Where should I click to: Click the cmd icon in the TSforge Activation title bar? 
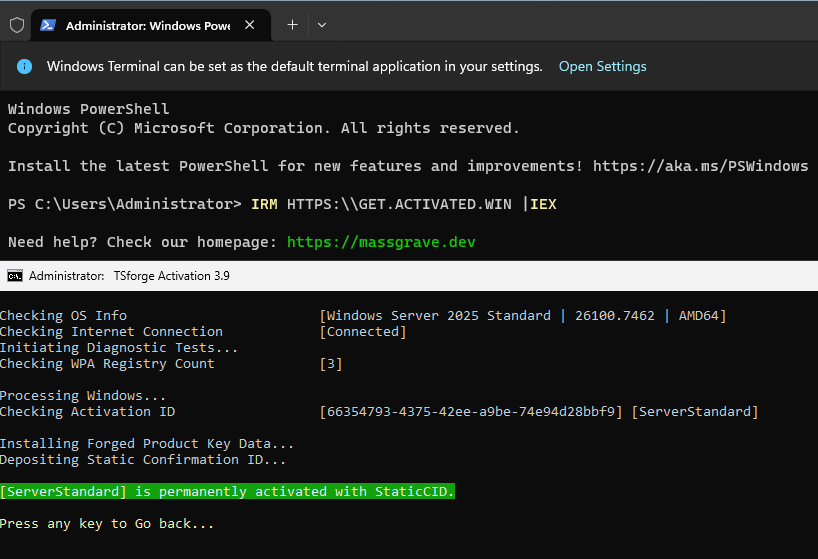[15, 276]
